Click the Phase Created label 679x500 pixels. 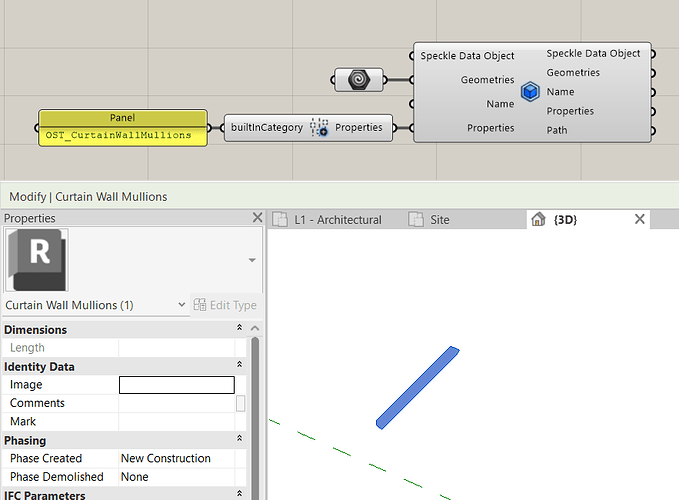tap(46, 458)
